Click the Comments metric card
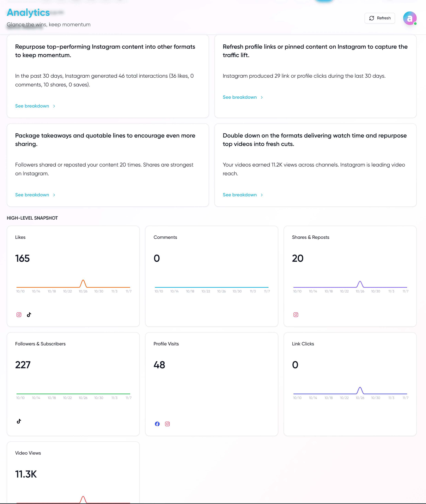This screenshot has height=504, width=426. click(211, 276)
